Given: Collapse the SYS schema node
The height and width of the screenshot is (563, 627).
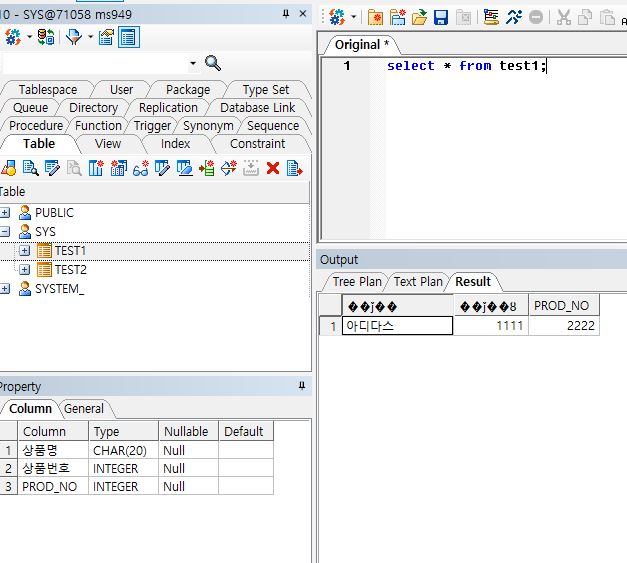Looking at the screenshot, I should point(5,231).
